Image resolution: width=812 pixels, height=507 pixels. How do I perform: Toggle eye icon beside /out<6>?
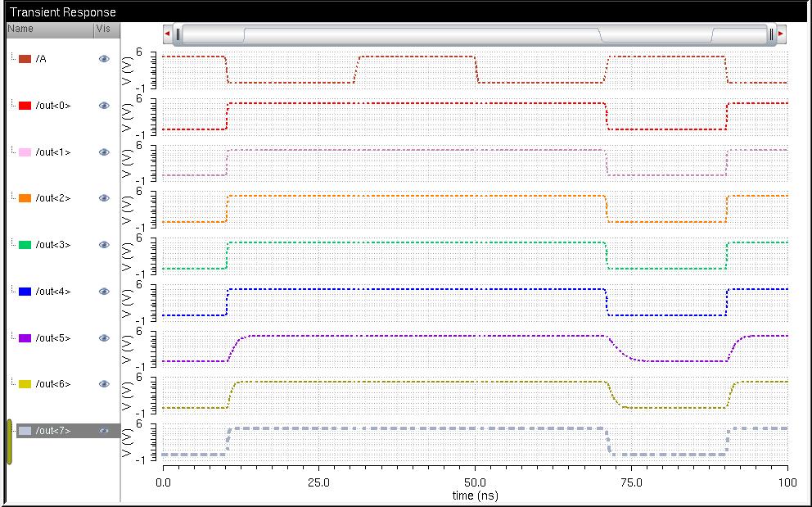104,384
